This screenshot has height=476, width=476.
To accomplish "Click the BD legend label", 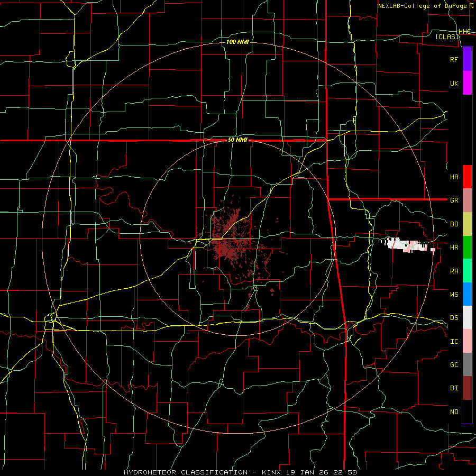I will 454,224.
